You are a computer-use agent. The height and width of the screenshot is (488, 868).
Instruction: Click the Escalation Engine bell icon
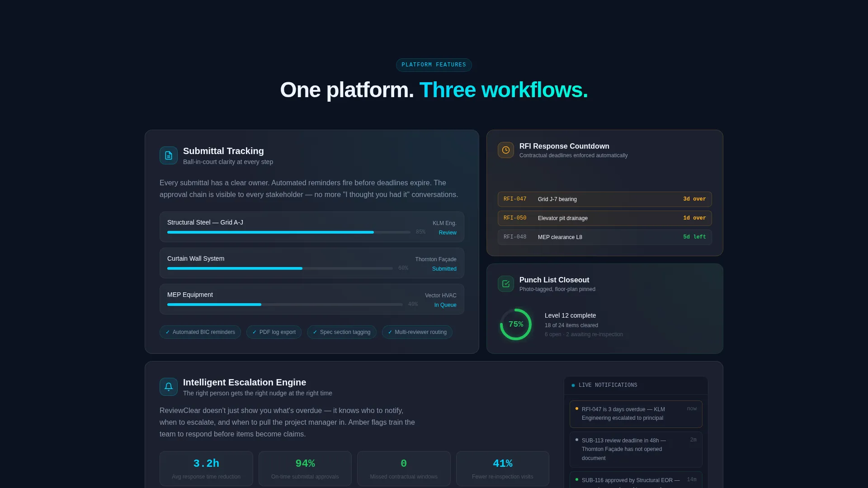point(169,387)
